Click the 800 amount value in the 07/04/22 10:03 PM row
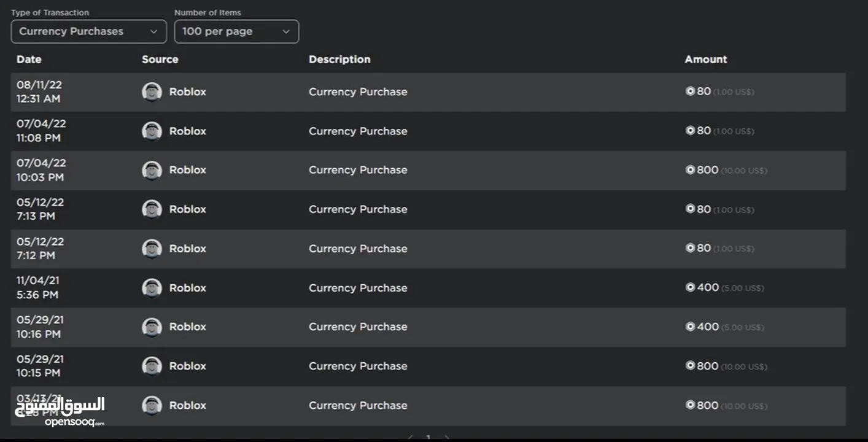 pyautogui.click(x=707, y=170)
